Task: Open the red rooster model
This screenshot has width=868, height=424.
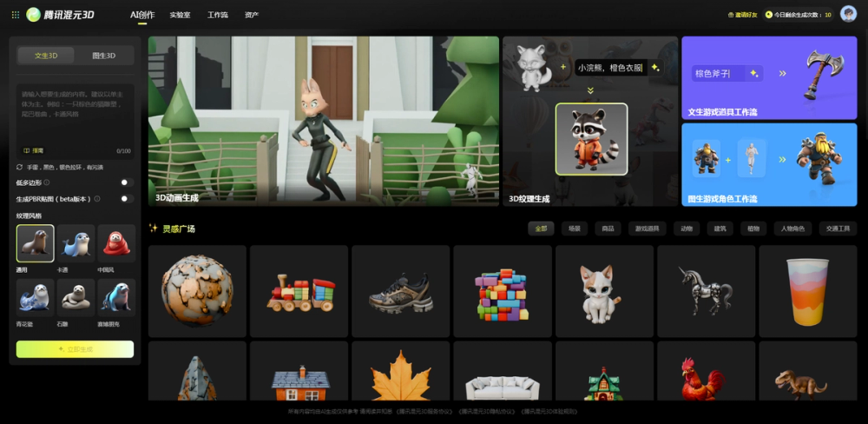Action: [707, 371]
